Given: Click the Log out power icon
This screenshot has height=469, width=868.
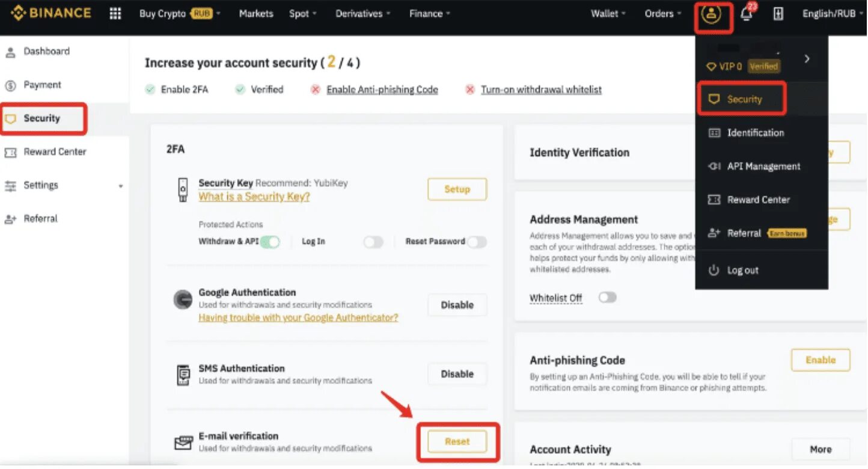Looking at the screenshot, I should pyautogui.click(x=714, y=270).
